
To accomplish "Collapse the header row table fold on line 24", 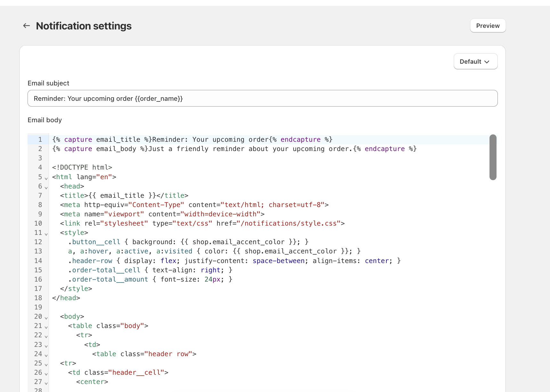I will pyautogui.click(x=46, y=355).
